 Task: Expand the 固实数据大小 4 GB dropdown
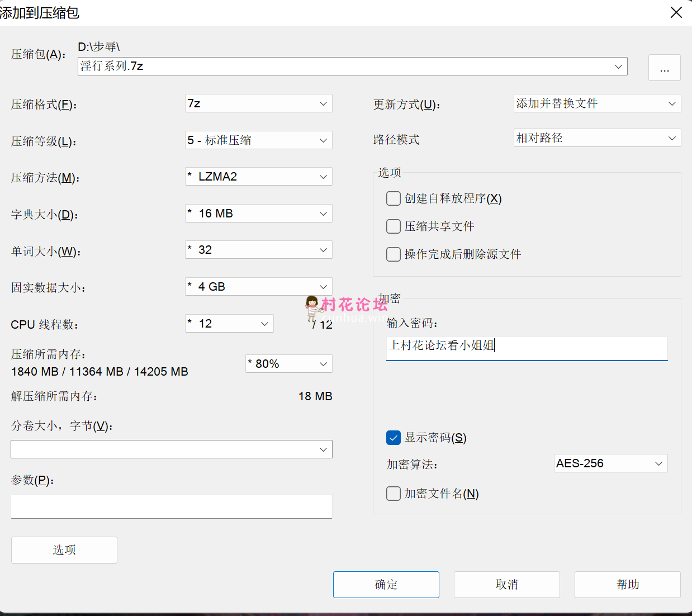[258, 287]
